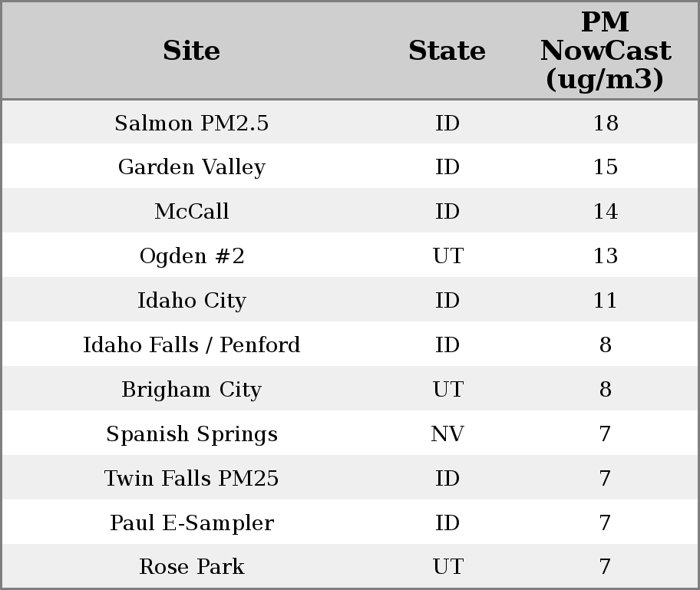Click the NV state cell
700x590 pixels.
click(x=447, y=434)
